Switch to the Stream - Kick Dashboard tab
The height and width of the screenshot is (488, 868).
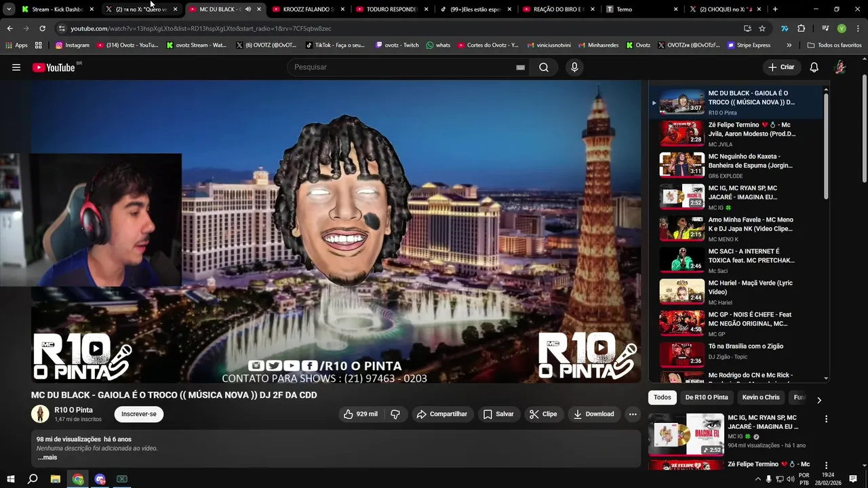click(x=58, y=9)
